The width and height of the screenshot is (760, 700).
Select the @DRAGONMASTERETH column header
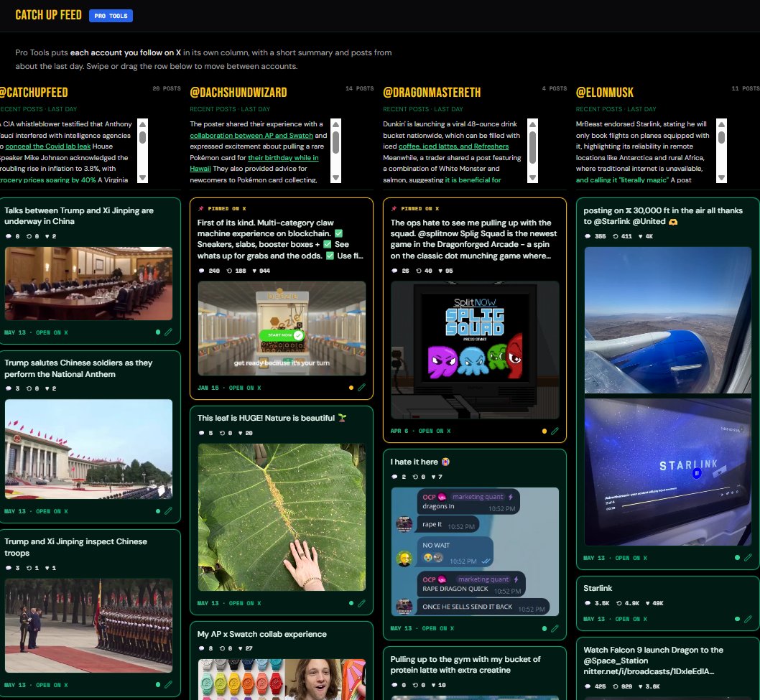pyautogui.click(x=432, y=92)
